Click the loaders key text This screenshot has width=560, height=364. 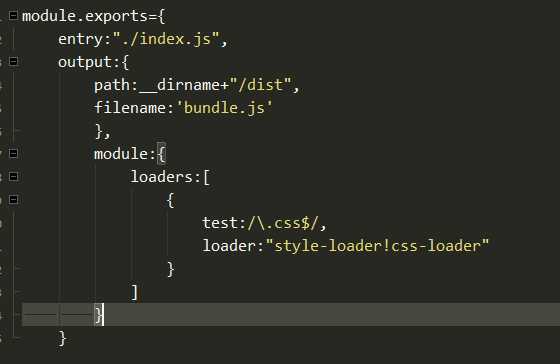pyautogui.click(x=161, y=177)
